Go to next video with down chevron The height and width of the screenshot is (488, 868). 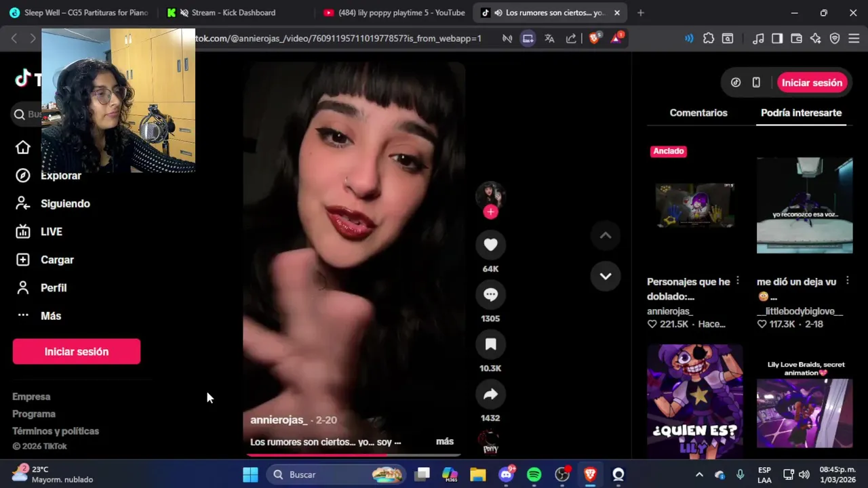click(606, 276)
